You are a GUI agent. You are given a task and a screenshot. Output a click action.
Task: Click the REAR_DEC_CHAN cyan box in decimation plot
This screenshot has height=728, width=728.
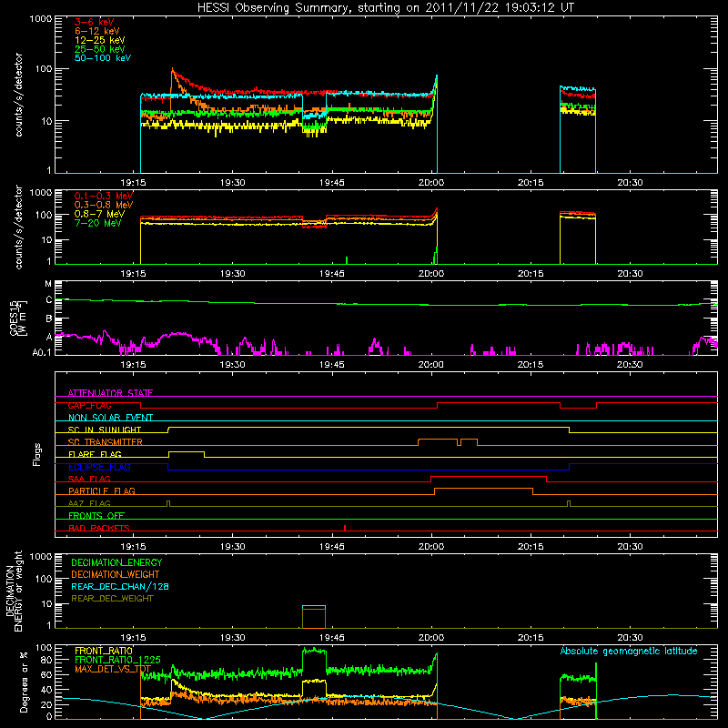point(314,606)
